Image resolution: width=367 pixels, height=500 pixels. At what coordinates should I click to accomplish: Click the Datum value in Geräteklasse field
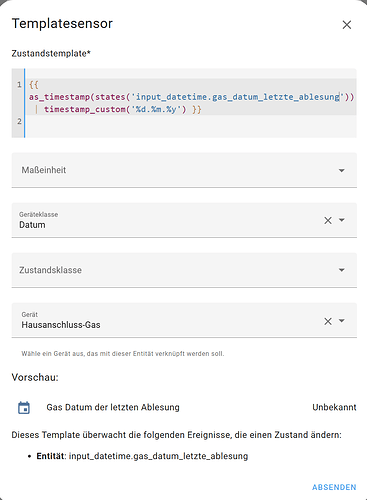click(32, 225)
